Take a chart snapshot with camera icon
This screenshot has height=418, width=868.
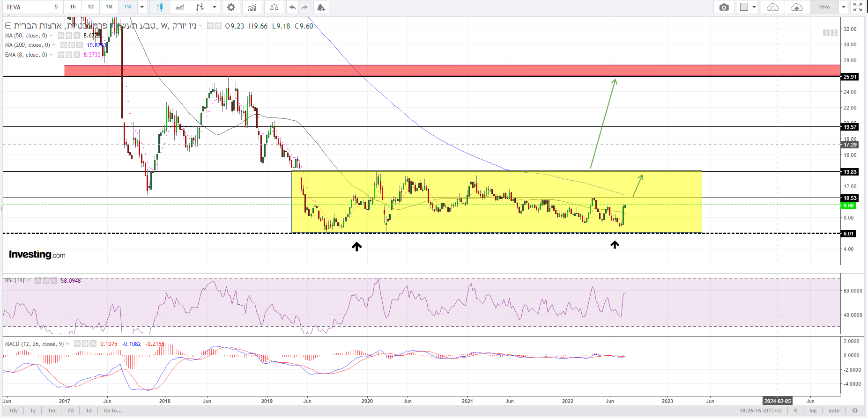724,7
